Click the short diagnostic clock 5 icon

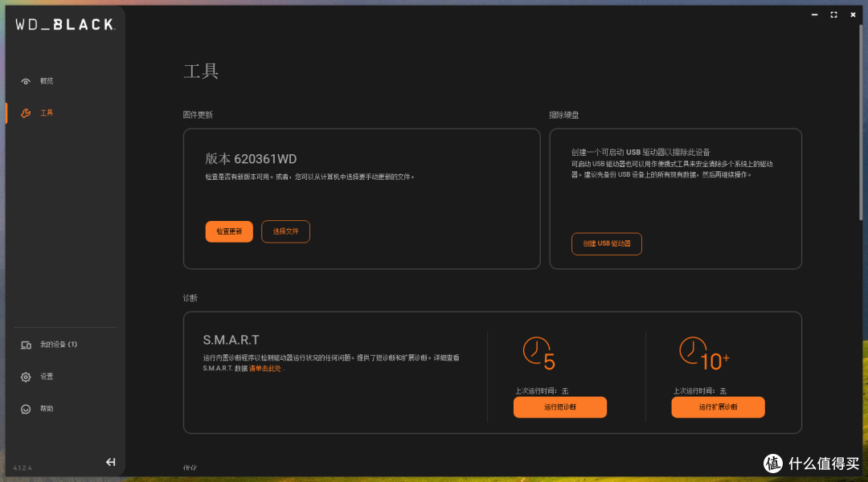(x=538, y=353)
